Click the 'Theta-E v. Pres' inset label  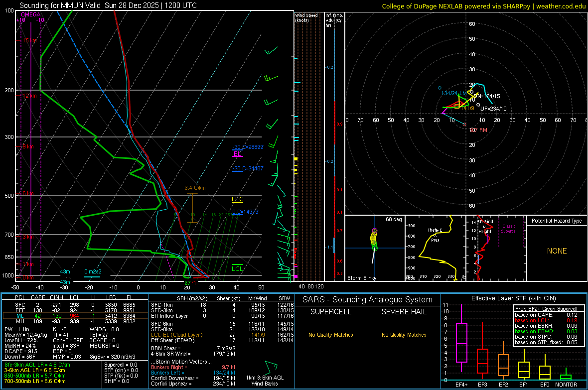click(435, 235)
